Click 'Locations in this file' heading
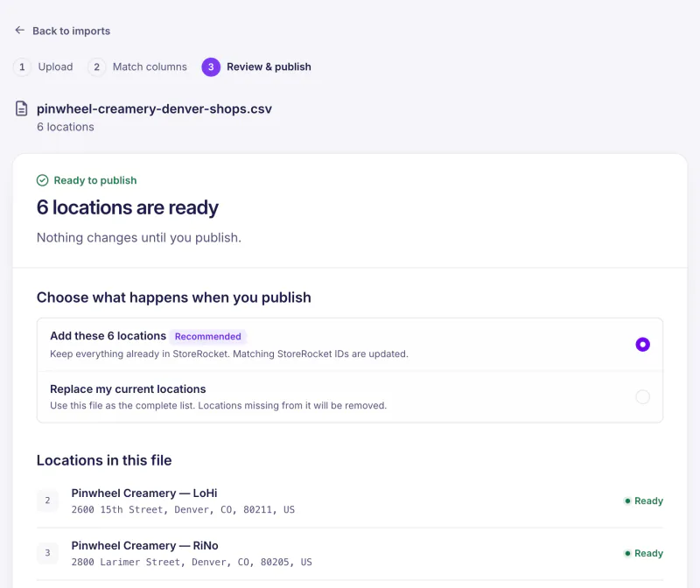 (104, 460)
